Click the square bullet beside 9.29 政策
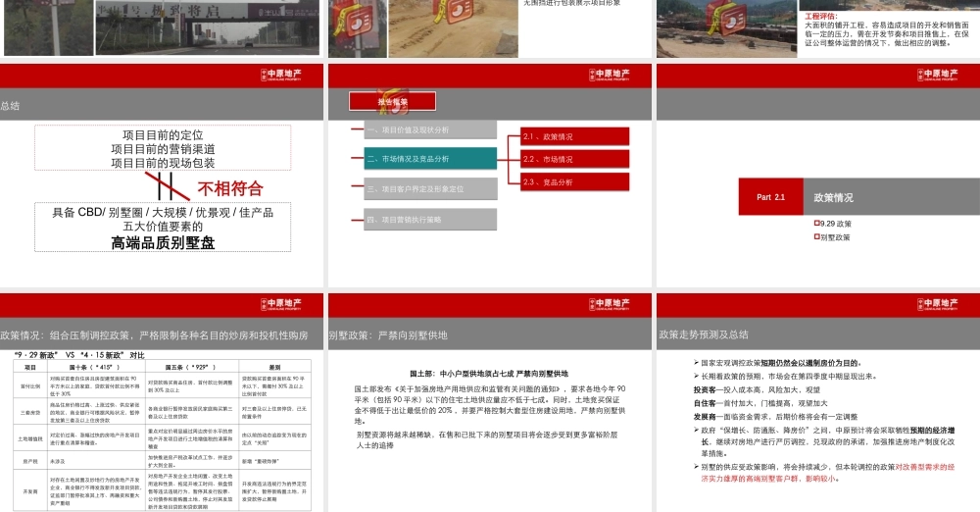 click(816, 224)
